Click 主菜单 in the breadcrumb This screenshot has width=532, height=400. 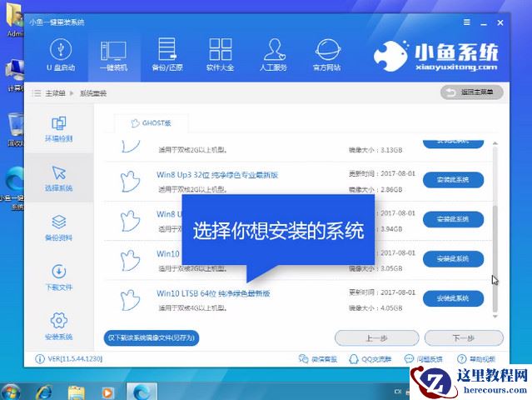(55, 93)
